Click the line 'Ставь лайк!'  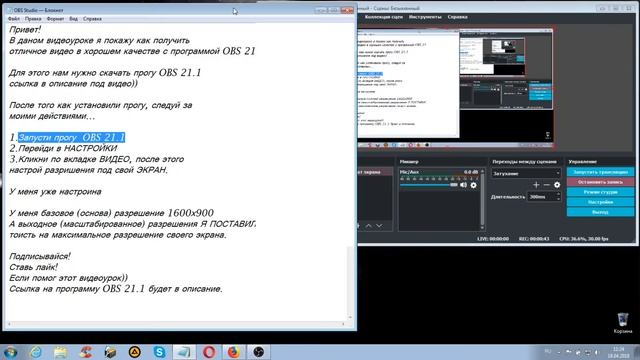(33, 267)
